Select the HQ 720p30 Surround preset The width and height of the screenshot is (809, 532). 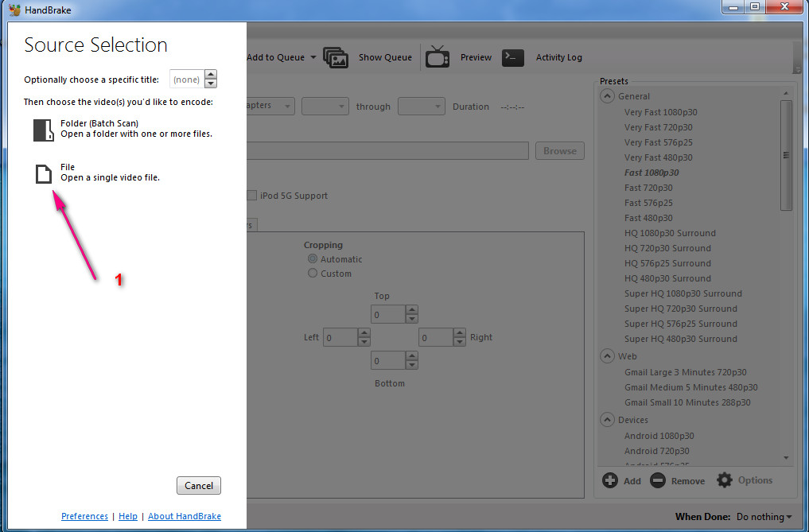[667, 248]
